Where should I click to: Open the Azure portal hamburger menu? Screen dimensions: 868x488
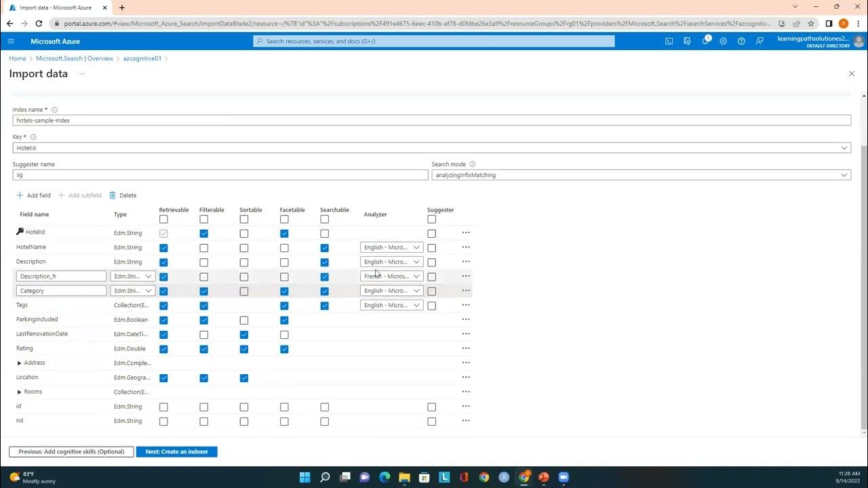11,41
